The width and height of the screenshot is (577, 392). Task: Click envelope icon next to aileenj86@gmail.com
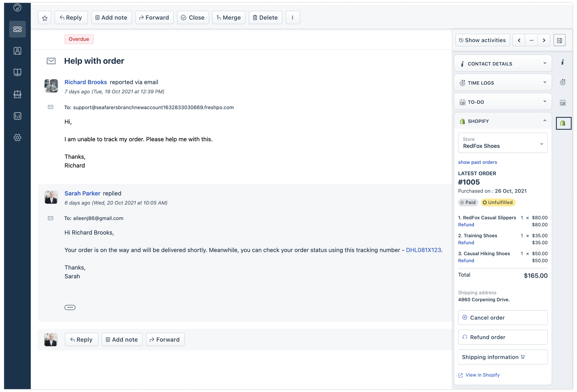(x=50, y=218)
